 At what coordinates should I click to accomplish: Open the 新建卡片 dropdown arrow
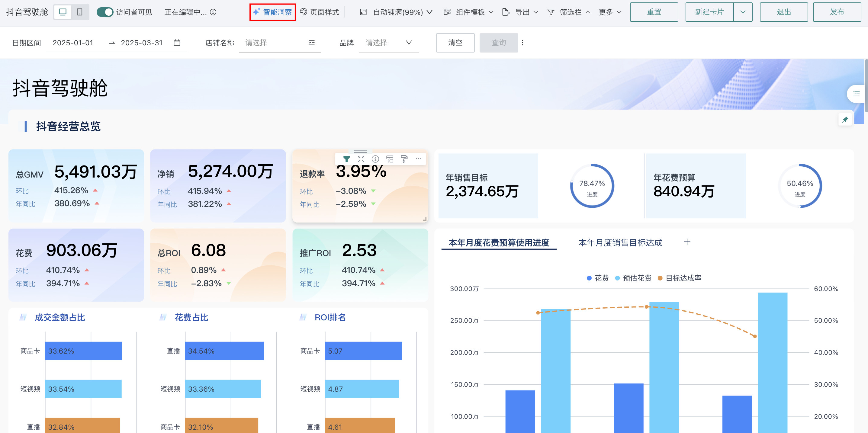[x=743, y=12]
